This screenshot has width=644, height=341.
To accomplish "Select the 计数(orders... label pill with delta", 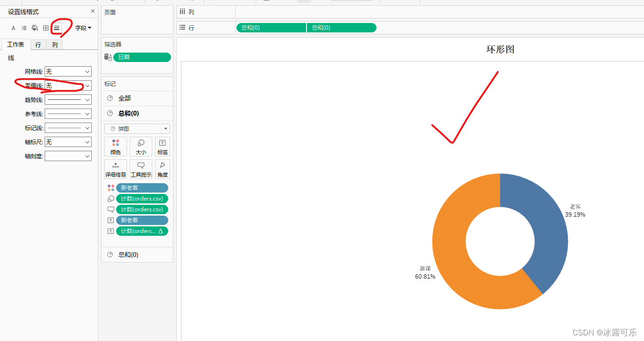I will pos(142,231).
